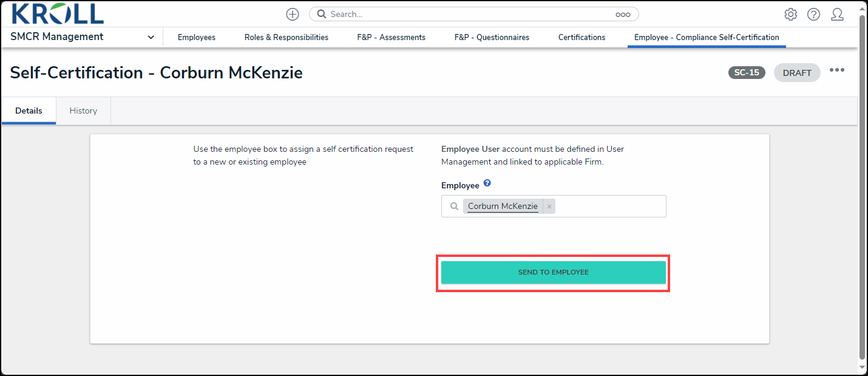Open the Certifications section
Viewport: 868px width, 376px height.
click(x=581, y=37)
